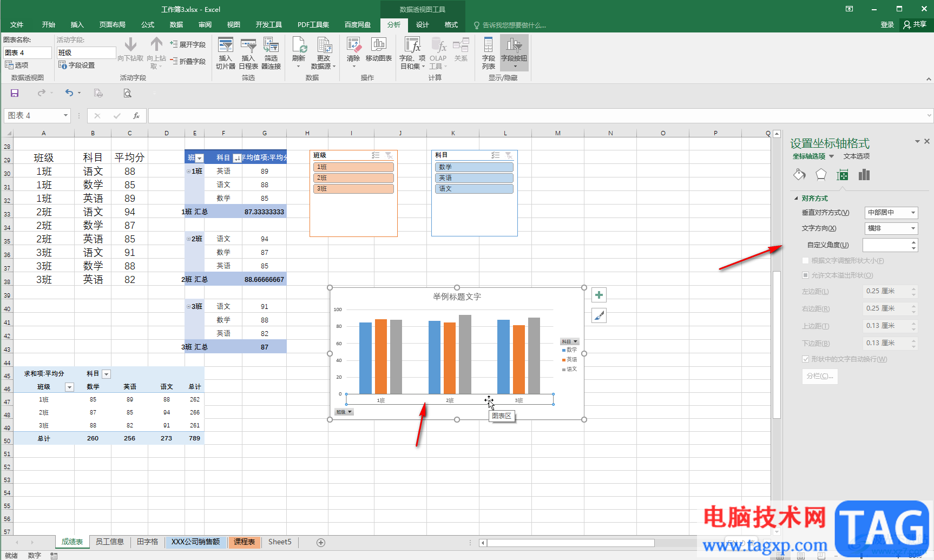Click the chart styles brush button
934x560 pixels.
[599, 316]
